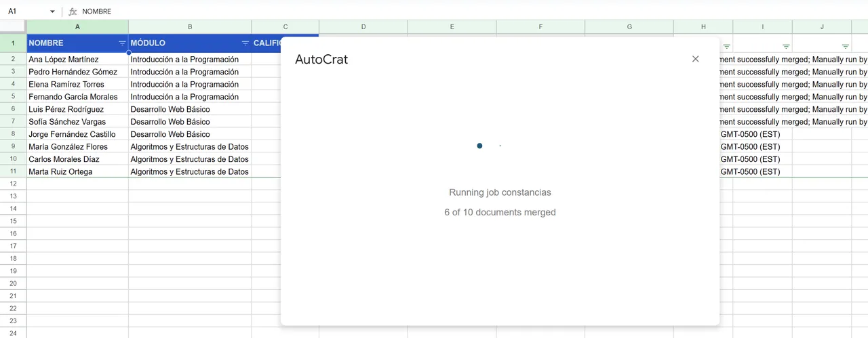Close the AutoCrat dialog
868x338 pixels.
(x=695, y=59)
